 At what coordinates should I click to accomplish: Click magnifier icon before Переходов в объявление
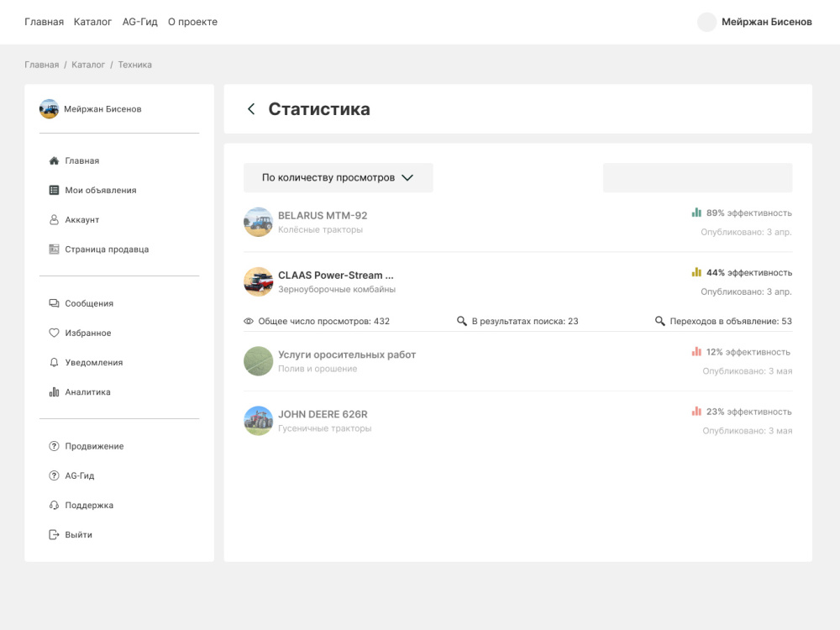[660, 321]
